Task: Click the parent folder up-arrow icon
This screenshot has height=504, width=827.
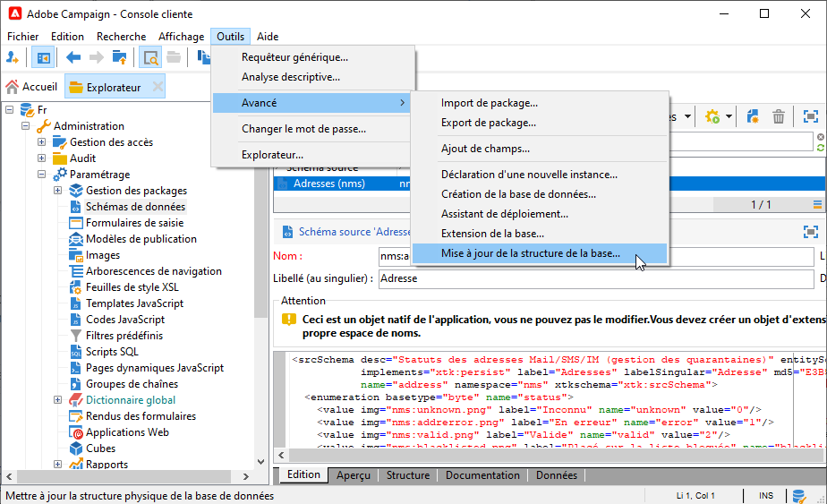Action: [x=120, y=58]
